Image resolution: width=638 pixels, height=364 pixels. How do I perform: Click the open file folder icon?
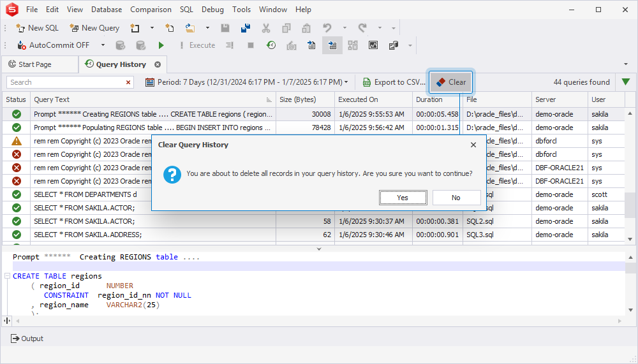190,28
